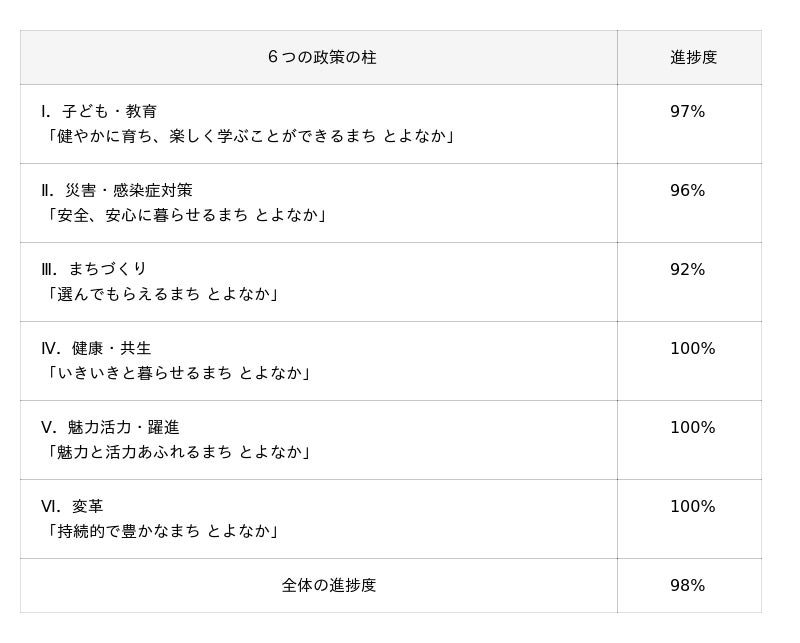The image size is (800, 643).
Task: Select the 'Ⅱ. 災害・感染症対策' row title
Action: tap(117, 190)
